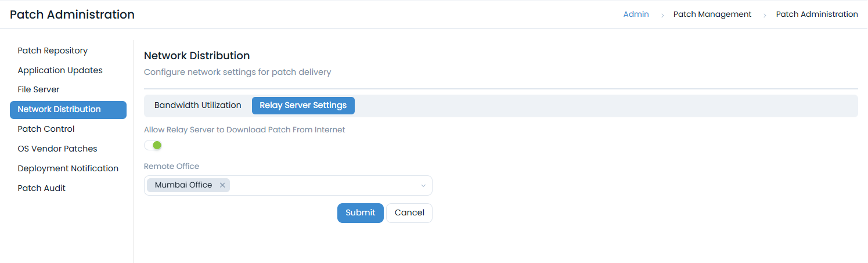Switch to Bandwidth Utilization tab

pos(197,106)
